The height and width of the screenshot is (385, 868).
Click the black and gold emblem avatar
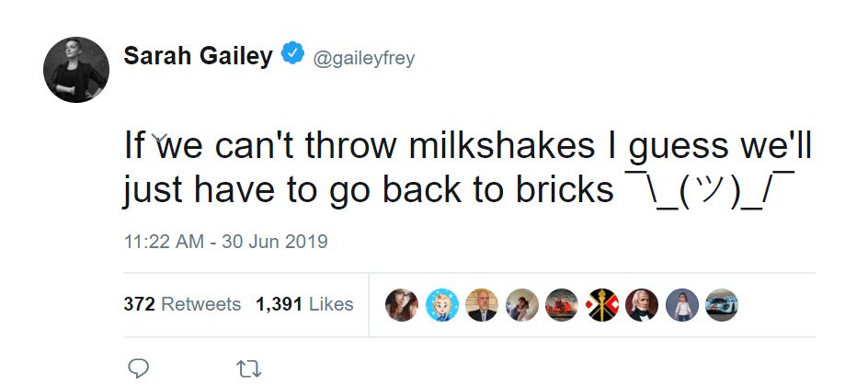602,305
